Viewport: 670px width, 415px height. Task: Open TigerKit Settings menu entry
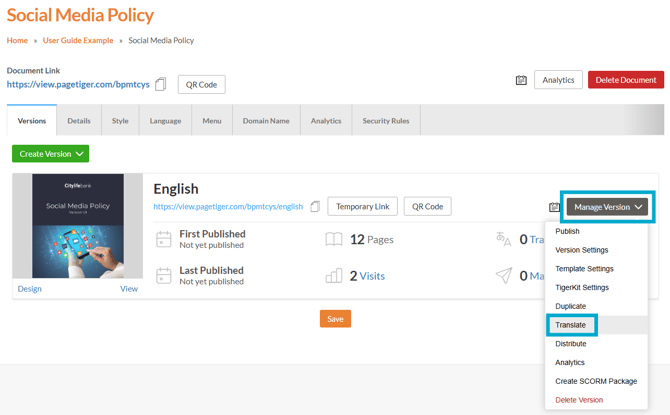click(597, 288)
